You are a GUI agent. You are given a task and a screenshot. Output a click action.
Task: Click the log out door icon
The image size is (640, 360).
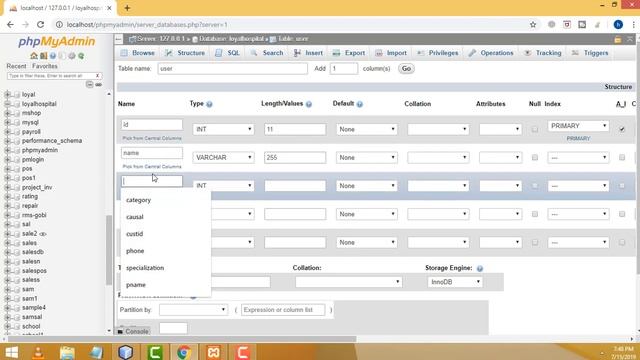[x=43, y=56]
